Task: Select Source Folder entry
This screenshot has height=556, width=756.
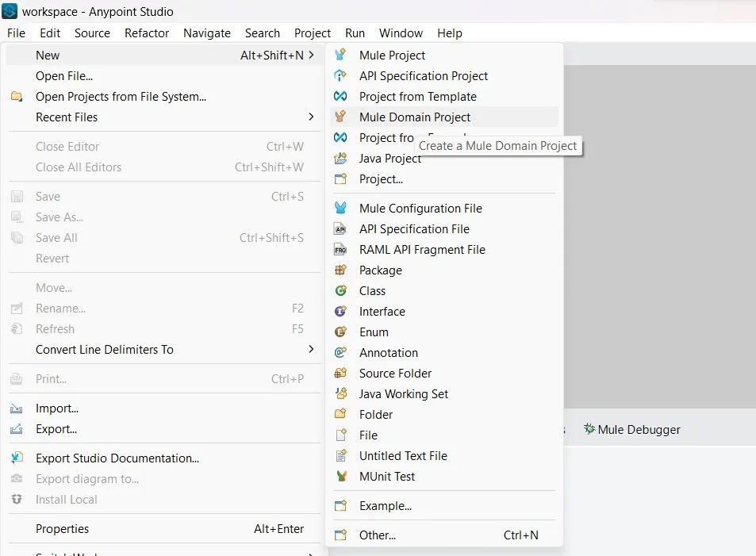Action: (444, 374)
